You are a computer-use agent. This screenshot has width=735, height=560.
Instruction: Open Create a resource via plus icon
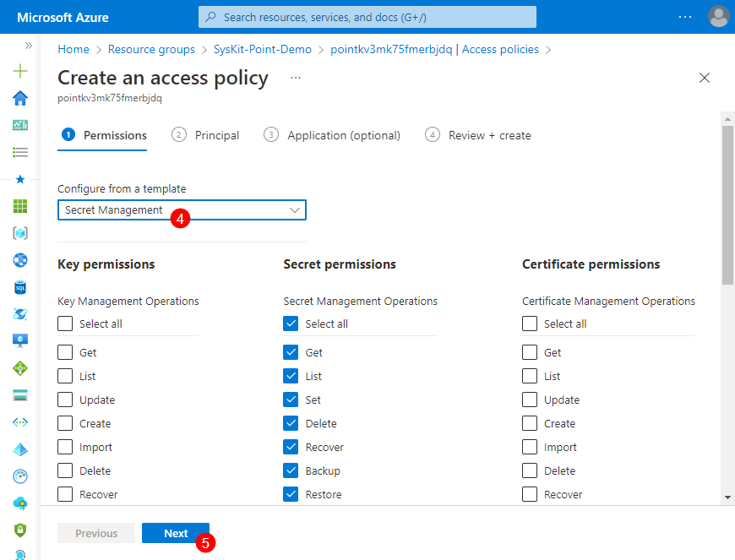[x=19, y=71]
